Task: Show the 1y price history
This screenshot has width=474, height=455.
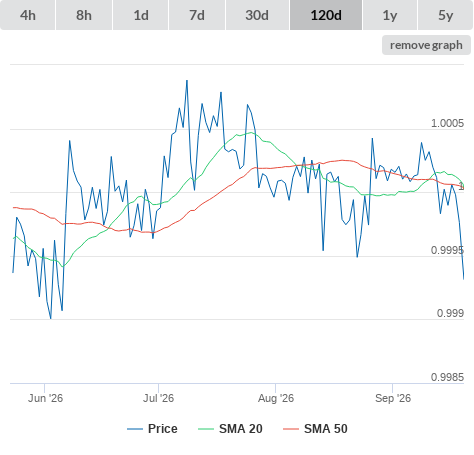Action: 390,15
